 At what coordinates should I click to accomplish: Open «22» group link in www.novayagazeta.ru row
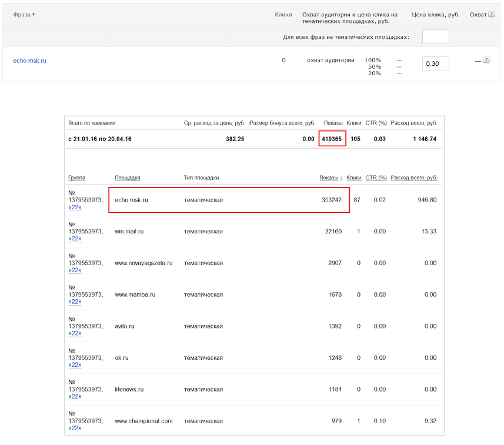(x=75, y=270)
